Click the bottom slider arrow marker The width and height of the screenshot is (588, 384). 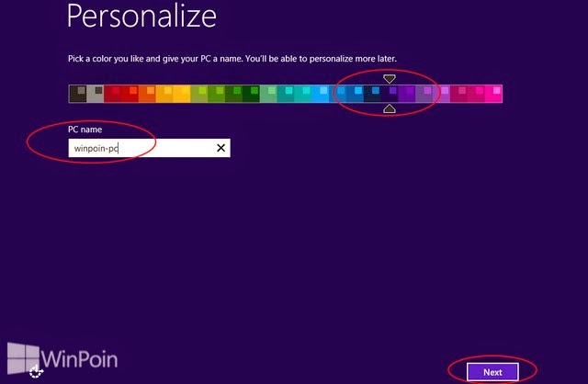point(390,108)
